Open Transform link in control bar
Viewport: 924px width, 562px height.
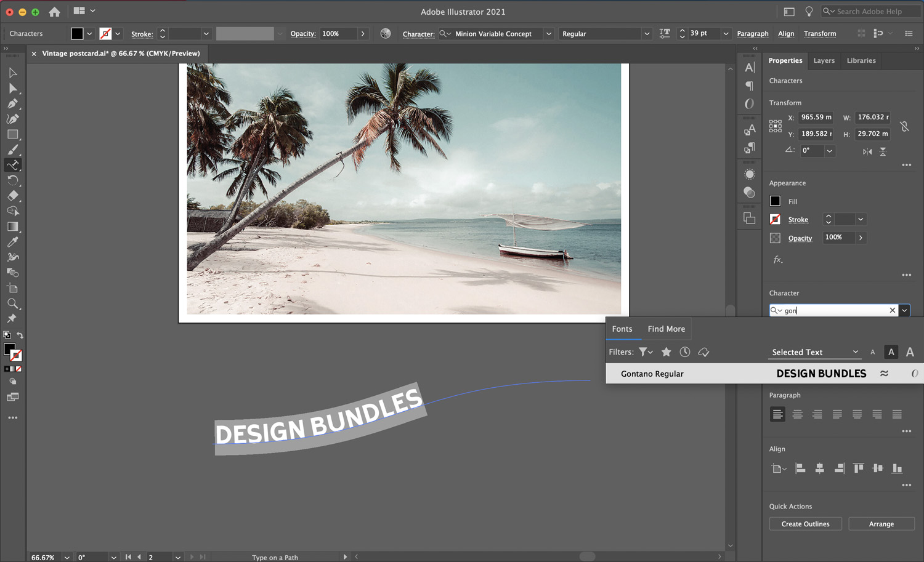(x=819, y=34)
